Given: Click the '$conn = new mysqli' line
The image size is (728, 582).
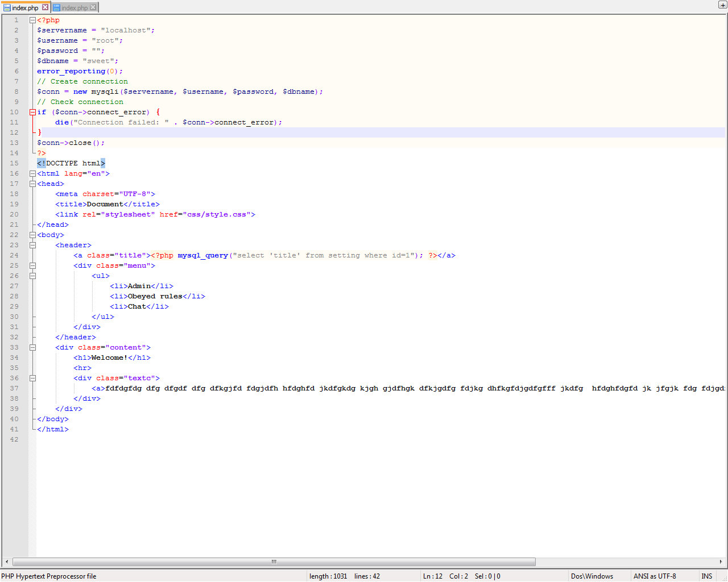Looking at the screenshot, I should tap(180, 92).
